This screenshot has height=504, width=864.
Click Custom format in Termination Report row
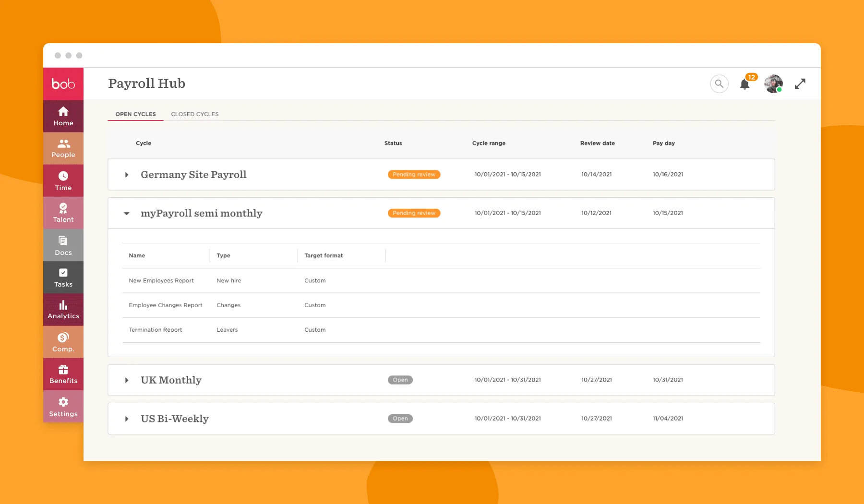(x=315, y=330)
